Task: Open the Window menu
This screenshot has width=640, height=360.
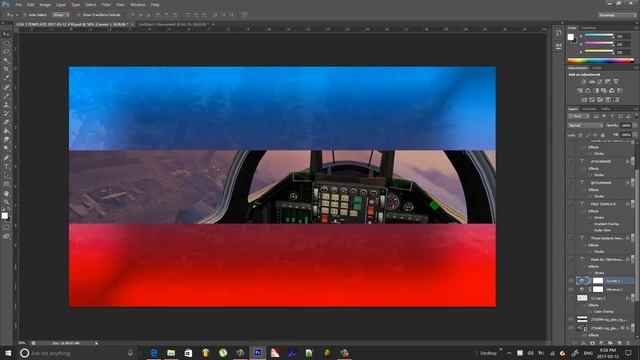Action: coord(138,4)
